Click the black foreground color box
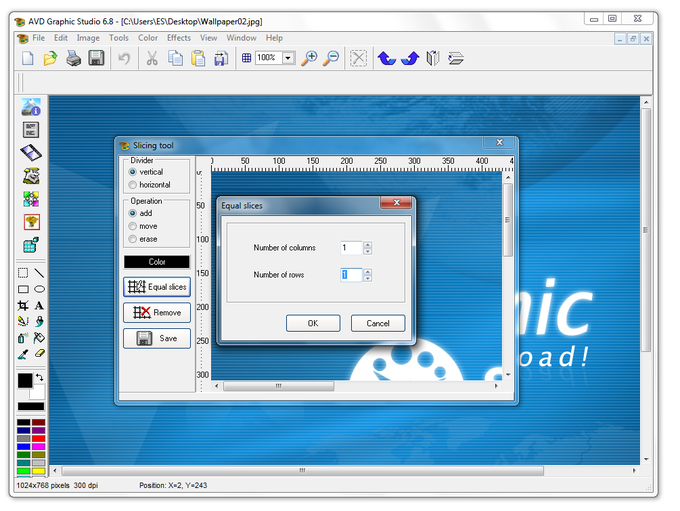Image resolution: width=680 pixels, height=511 pixels. click(x=25, y=380)
